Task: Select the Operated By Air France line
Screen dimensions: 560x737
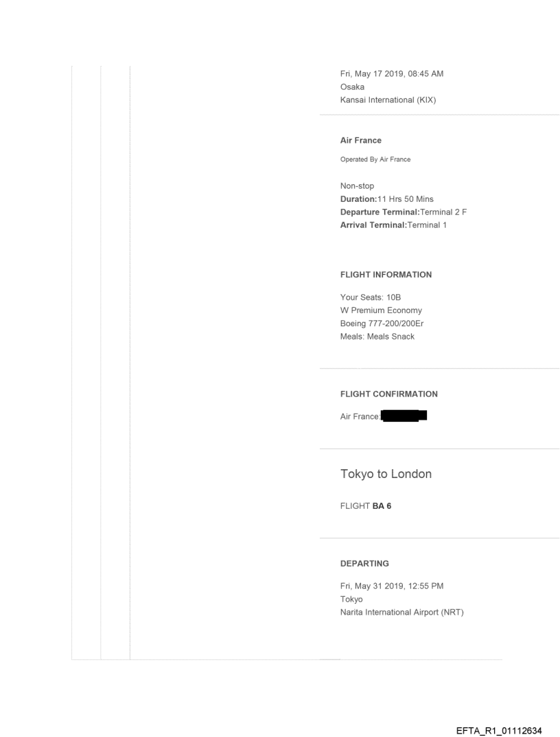Action: click(375, 159)
